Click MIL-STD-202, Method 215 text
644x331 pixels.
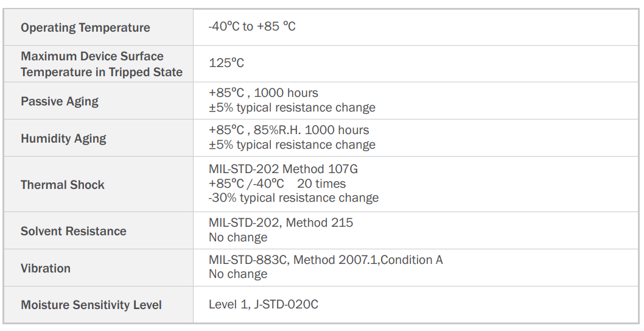(x=281, y=223)
